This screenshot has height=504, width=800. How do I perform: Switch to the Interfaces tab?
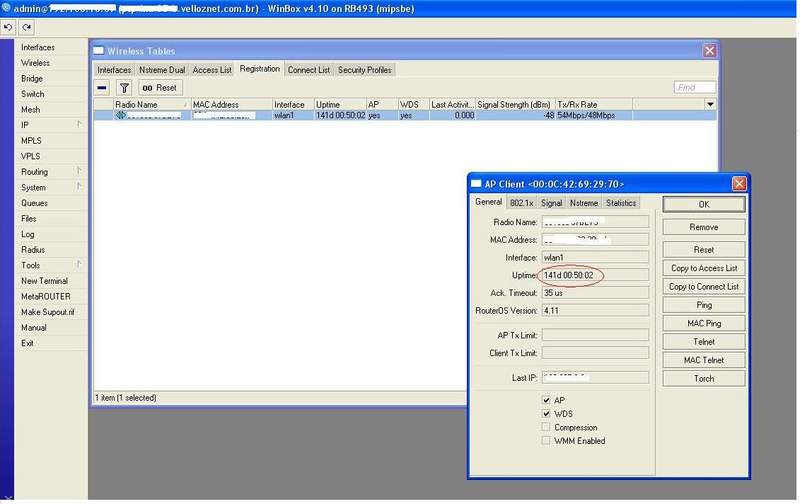click(x=114, y=70)
